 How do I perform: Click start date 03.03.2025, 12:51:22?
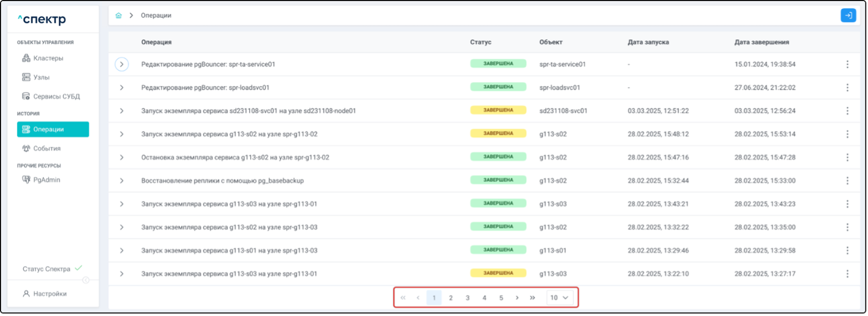[658, 111]
